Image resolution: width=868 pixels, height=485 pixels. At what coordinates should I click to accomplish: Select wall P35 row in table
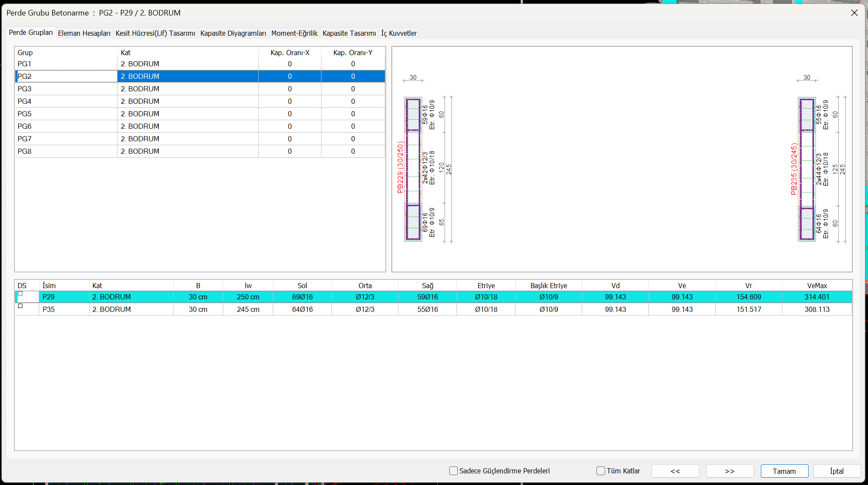tap(49, 309)
